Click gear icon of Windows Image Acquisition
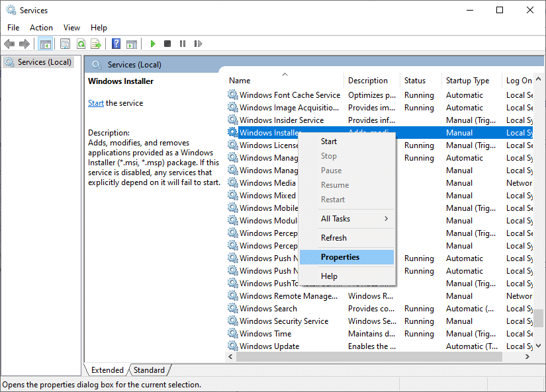 click(x=232, y=107)
